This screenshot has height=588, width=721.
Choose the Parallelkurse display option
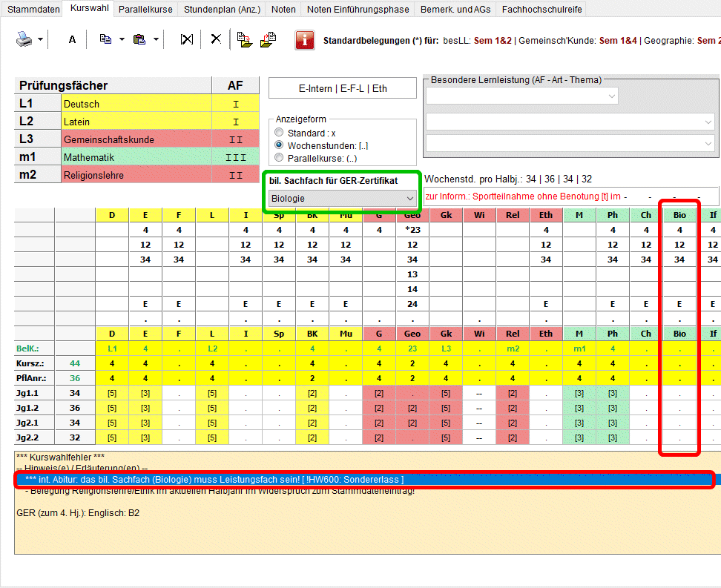pos(279,157)
